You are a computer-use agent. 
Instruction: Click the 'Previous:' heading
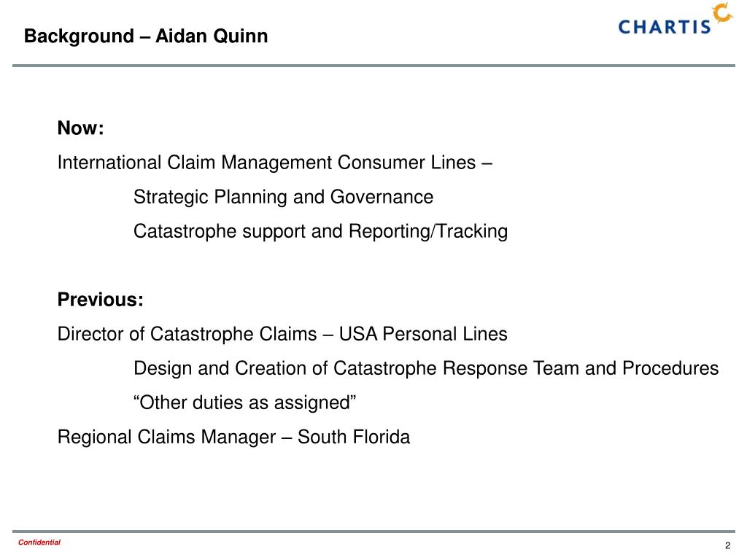pyautogui.click(x=101, y=300)
